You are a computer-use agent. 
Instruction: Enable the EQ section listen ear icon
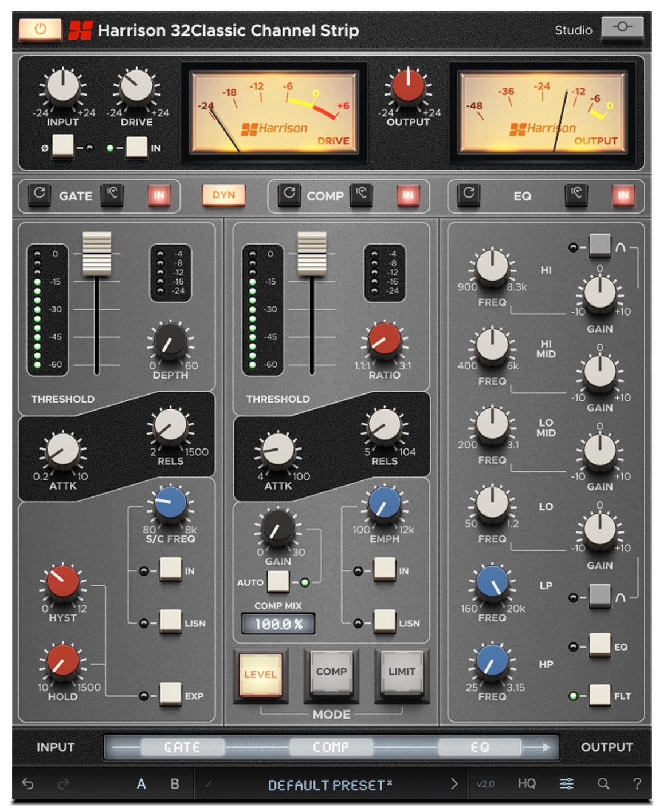pyautogui.click(x=576, y=195)
